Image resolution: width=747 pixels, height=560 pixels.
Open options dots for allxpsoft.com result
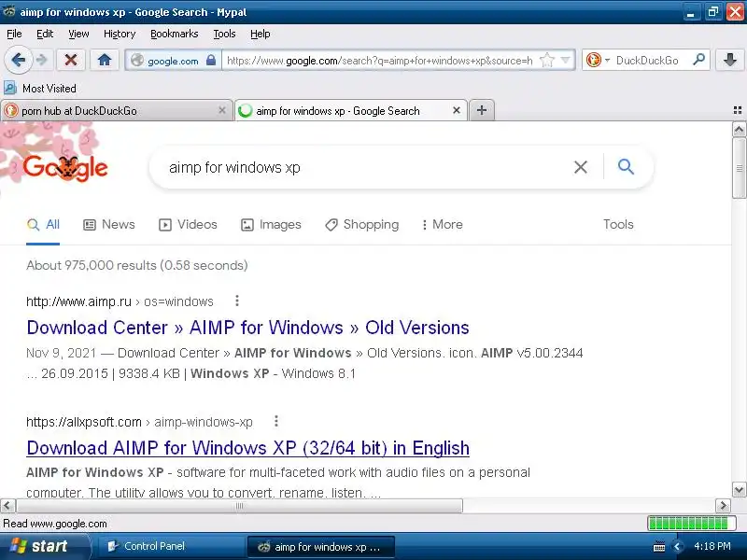[275, 422]
